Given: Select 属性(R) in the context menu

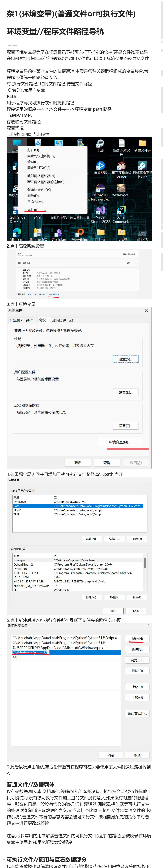Looking at the screenshot, I should pyautogui.click(x=33, y=210).
